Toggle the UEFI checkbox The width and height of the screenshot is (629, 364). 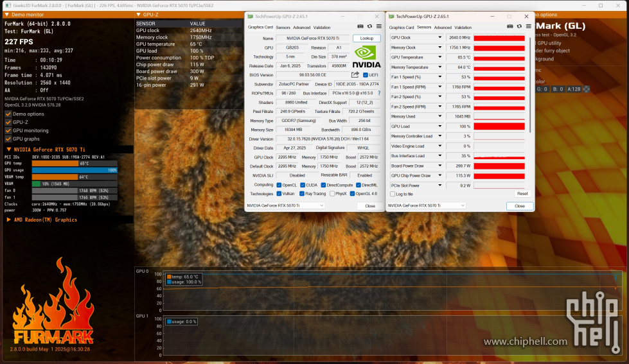(366, 75)
